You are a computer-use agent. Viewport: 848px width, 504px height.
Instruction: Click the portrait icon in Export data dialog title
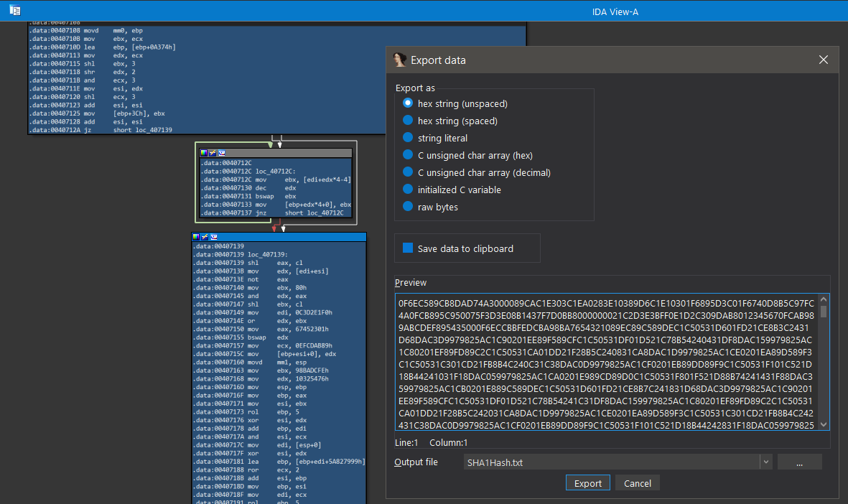[x=400, y=60]
